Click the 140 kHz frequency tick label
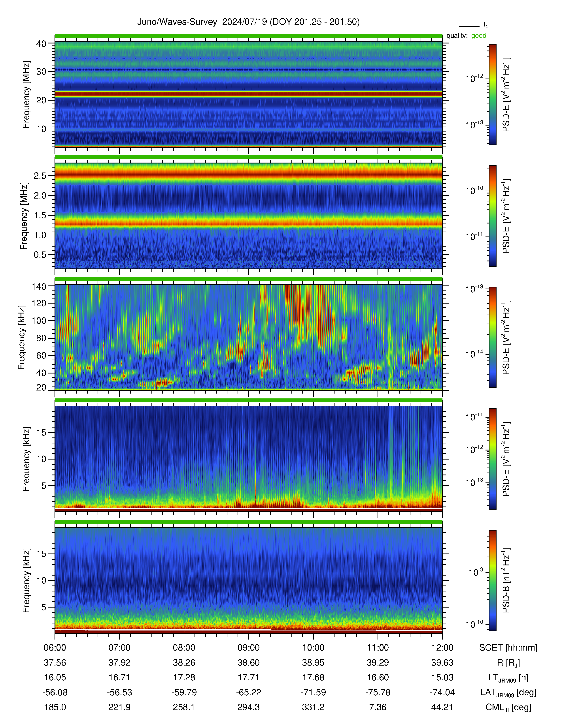The height and width of the screenshot is (728, 563). (39, 286)
